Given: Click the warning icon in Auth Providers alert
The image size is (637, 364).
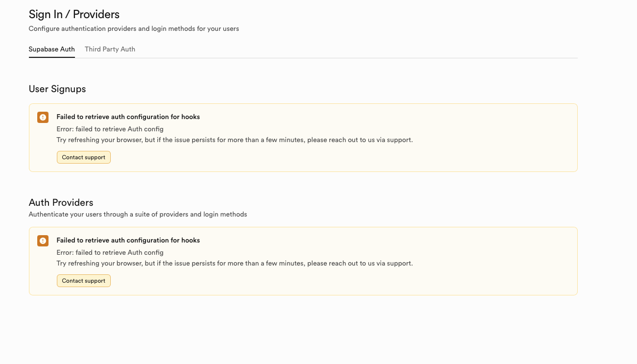Looking at the screenshot, I should click(x=43, y=241).
